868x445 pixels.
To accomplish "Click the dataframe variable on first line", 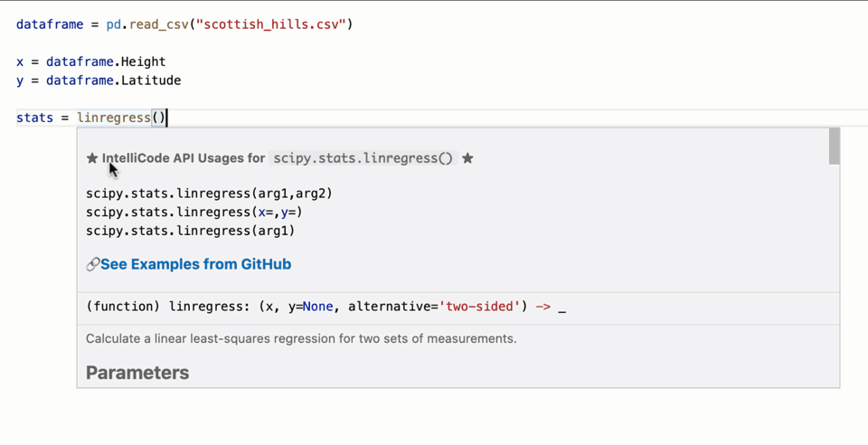I will point(50,25).
